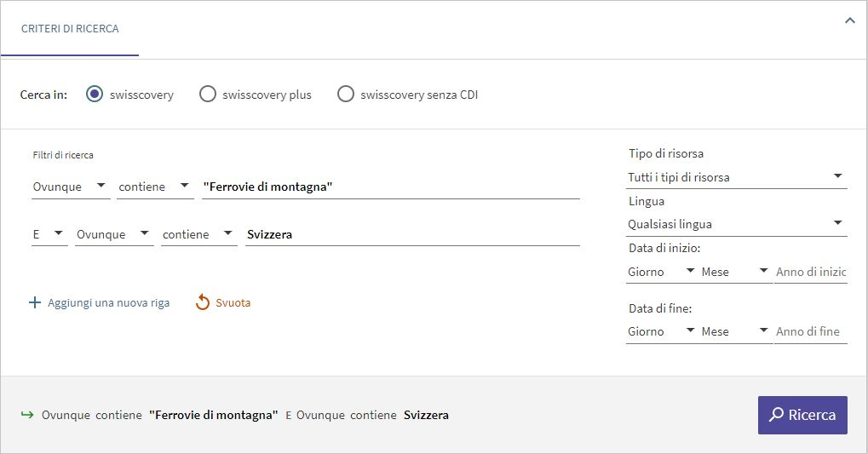
Task: Open the Criteri di ricerca tab
Action: click(x=70, y=29)
